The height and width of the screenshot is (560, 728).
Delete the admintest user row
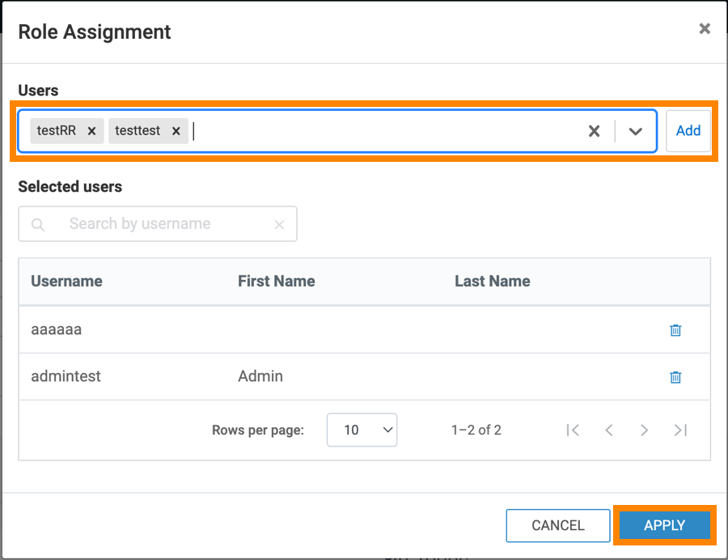click(x=675, y=377)
